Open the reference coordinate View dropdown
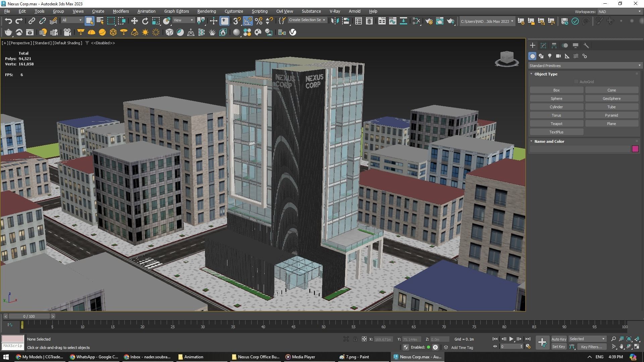Viewport: 644px width, 362px height. (x=183, y=20)
